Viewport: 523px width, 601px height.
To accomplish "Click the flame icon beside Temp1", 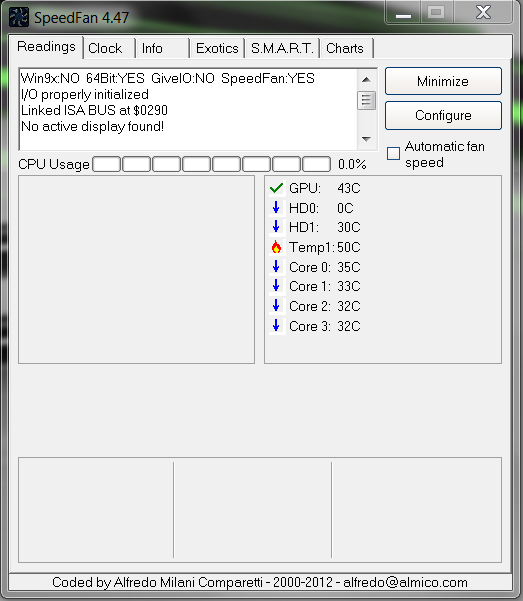I will tap(276, 247).
